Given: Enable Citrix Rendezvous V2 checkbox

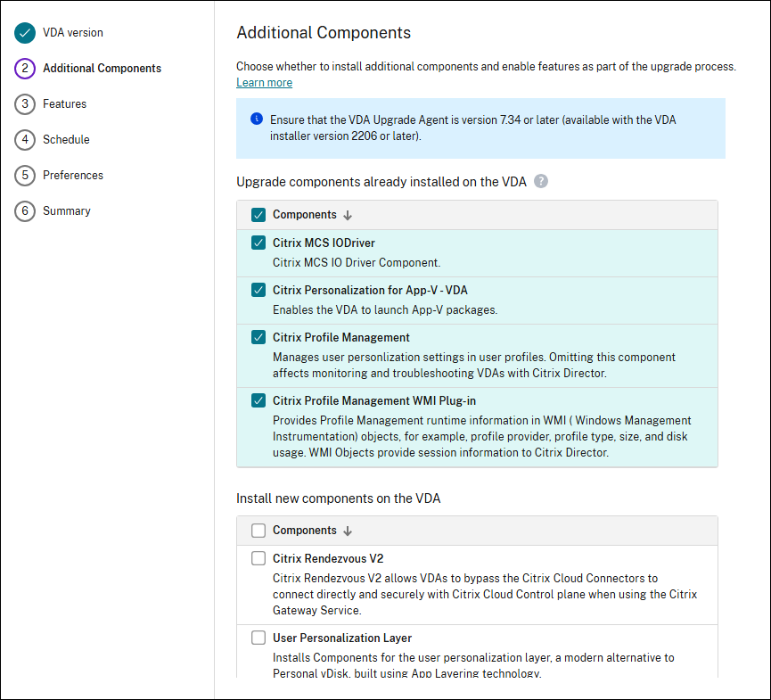Looking at the screenshot, I should (258, 558).
